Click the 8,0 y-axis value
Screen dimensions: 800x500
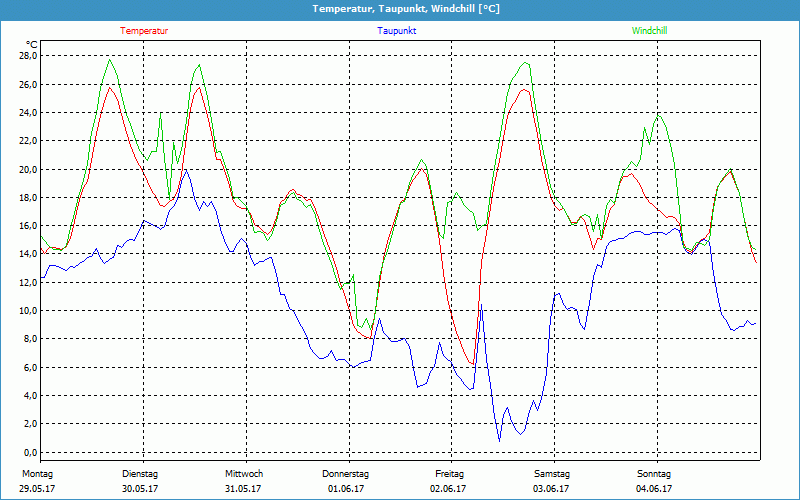[x=30, y=339]
